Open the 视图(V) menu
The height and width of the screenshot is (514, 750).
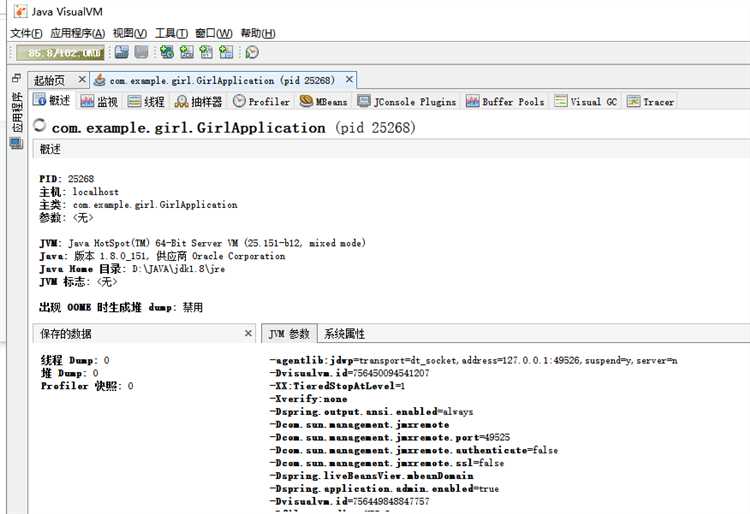[x=130, y=33]
